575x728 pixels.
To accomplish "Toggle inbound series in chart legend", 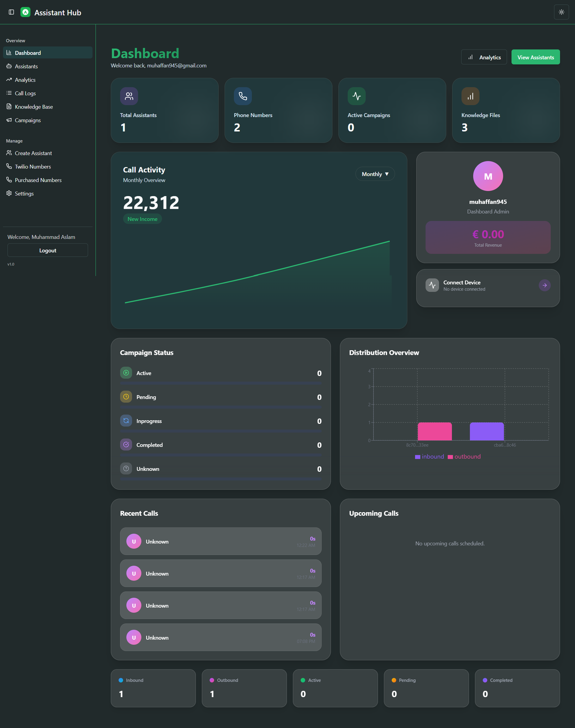I will pyautogui.click(x=429, y=456).
